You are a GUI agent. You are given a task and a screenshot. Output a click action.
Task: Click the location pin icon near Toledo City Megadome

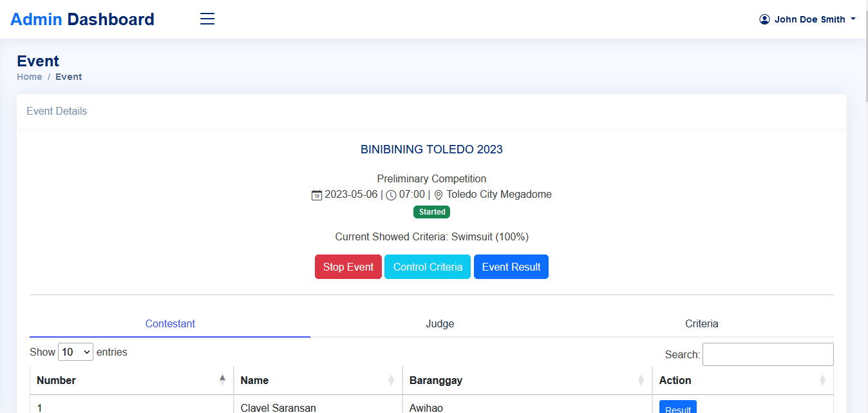(x=438, y=194)
